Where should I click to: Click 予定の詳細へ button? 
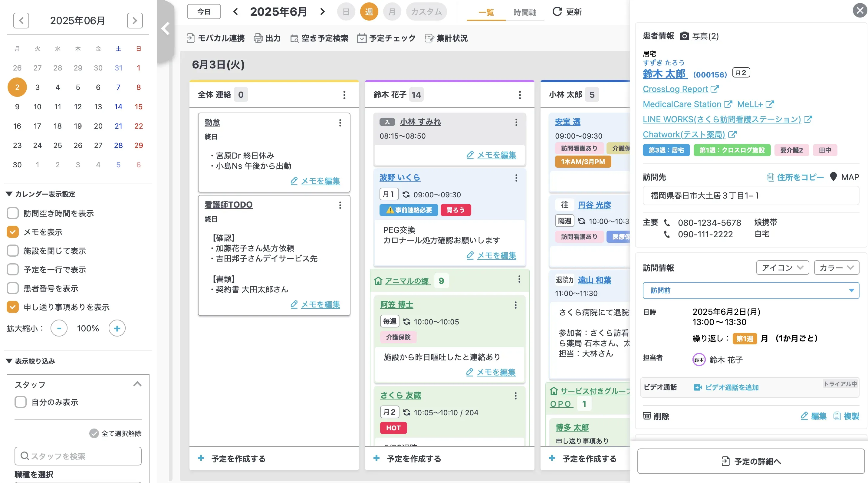click(751, 462)
